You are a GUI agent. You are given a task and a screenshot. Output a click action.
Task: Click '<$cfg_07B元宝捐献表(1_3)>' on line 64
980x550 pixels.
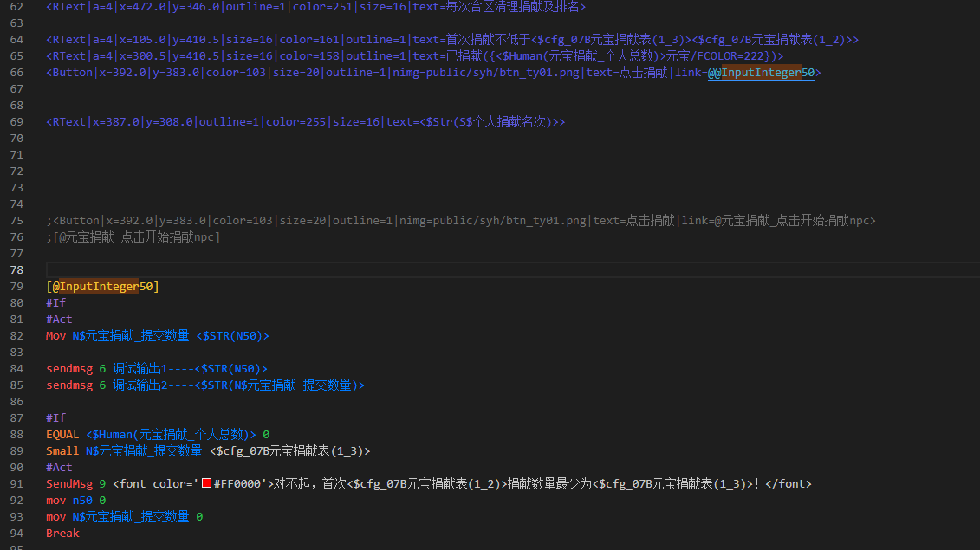[609, 39]
